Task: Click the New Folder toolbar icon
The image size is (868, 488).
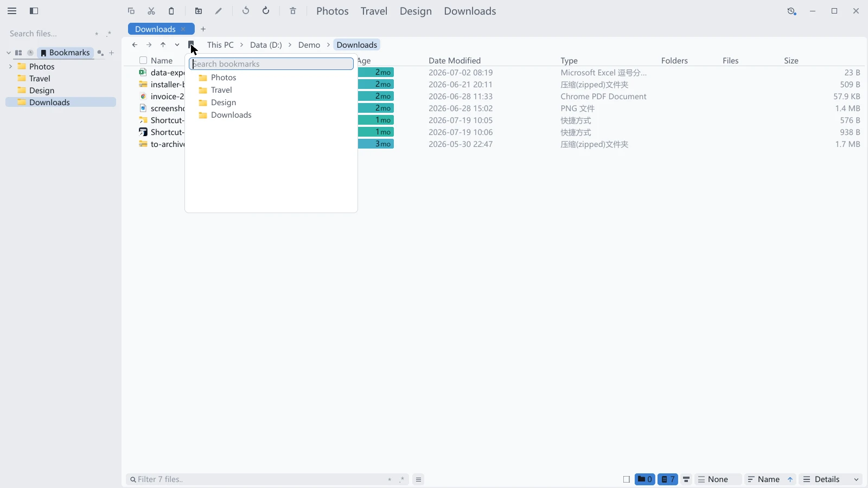Action: pyautogui.click(x=199, y=11)
